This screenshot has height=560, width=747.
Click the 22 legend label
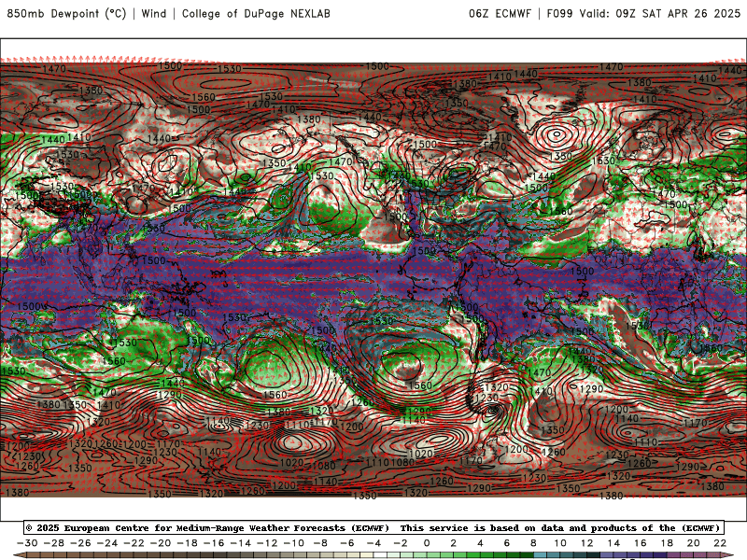(720, 543)
